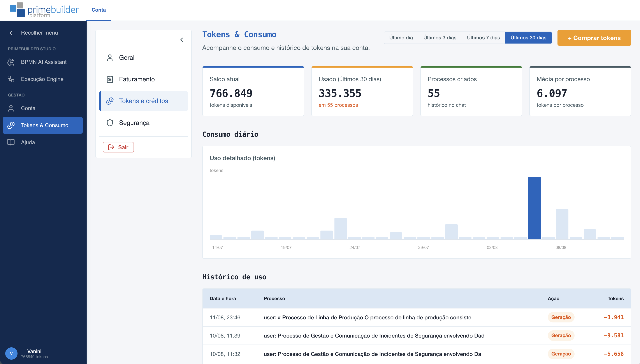Click the Comprar tokens button
The width and height of the screenshot is (640, 364).
pyautogui.click(x=594, y=38)
